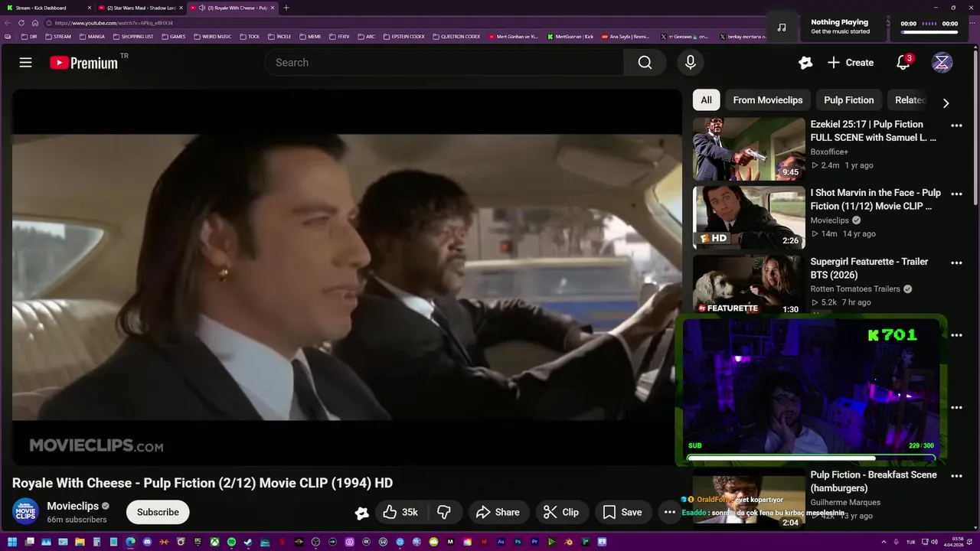Open options for the I Shot Marvin video
980x551 pixels.
coord(956,194)
